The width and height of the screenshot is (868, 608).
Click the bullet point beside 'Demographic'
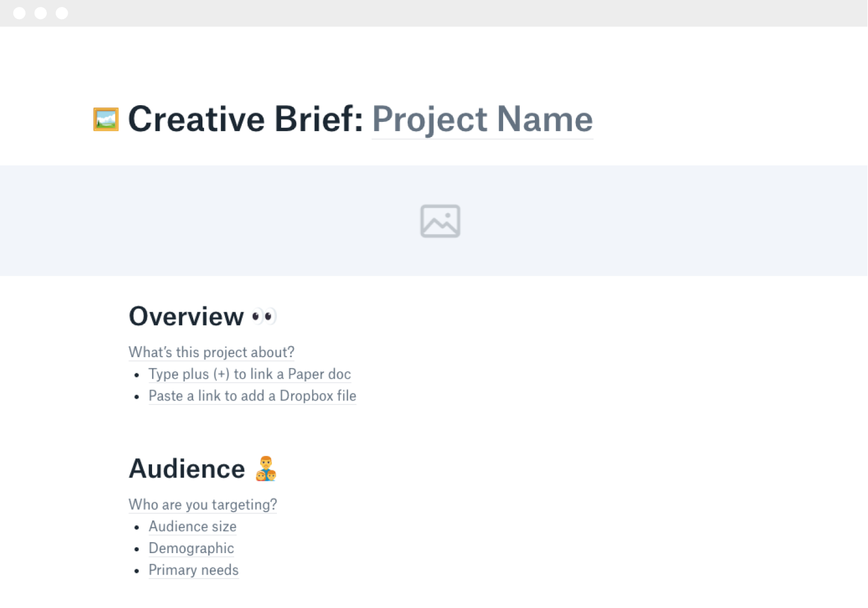point(136,548)
